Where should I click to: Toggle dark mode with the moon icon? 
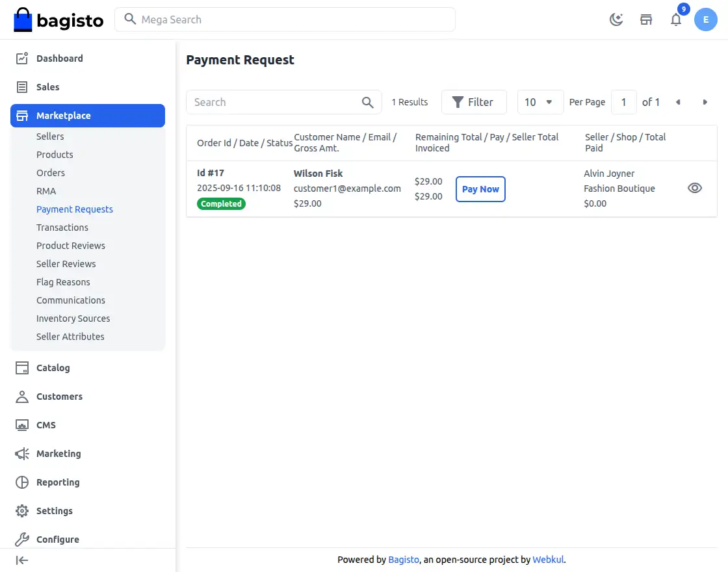click(x=616, y=19)
